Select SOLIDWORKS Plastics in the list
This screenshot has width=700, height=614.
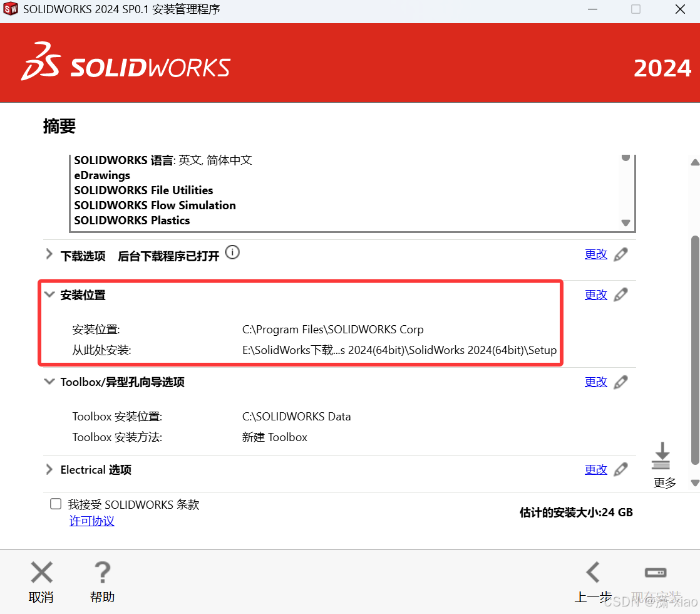click(132, 221)
